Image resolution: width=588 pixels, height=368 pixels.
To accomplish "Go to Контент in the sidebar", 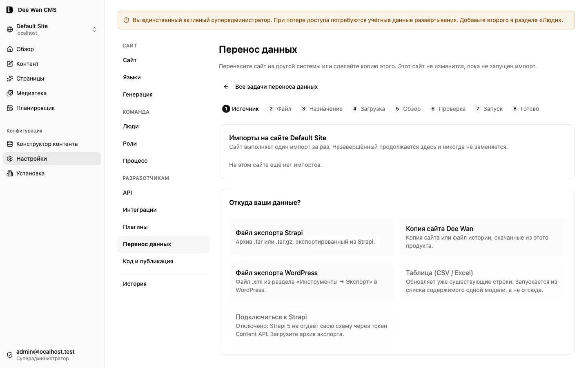I will pyautogui.click(x=52, y=64).
